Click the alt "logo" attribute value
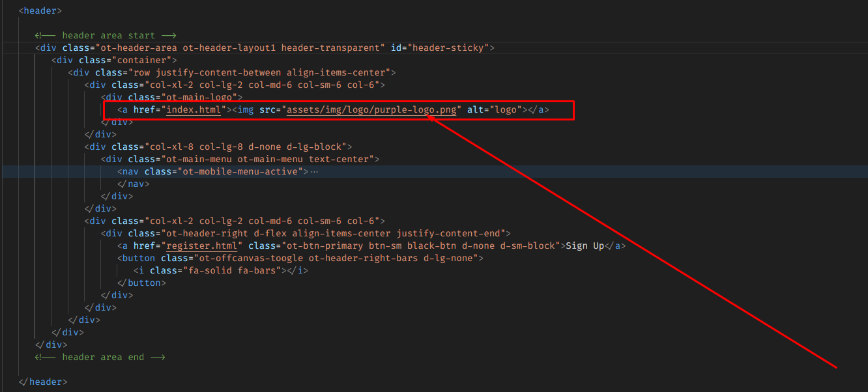The width and height of the screenshot is (868, 392). (x=509, y=109)
